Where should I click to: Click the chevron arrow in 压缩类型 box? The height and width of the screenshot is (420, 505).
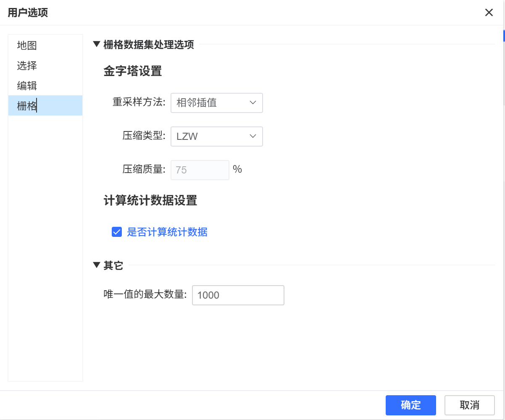(252, 136)
